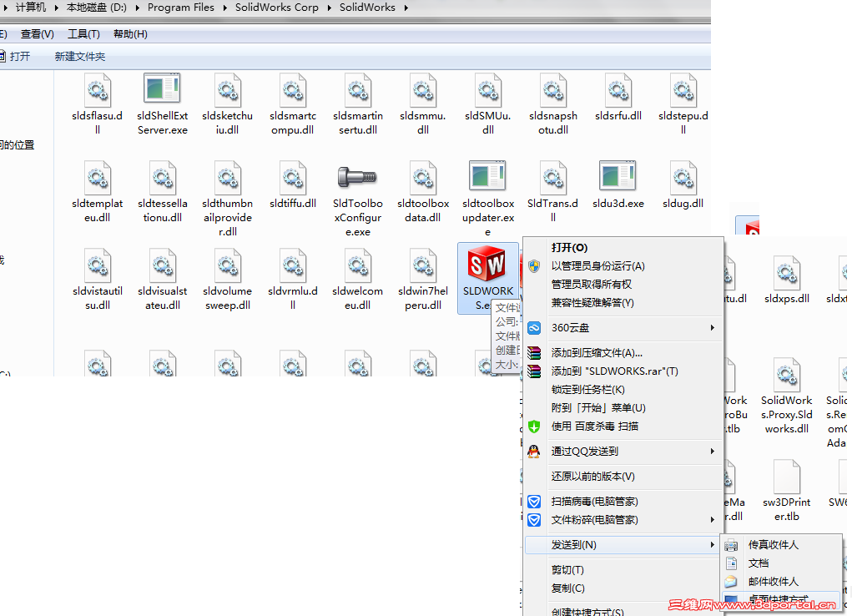Choose 剪切(T) in the context menu
This screenshot has width=852, height=616.
(623, 570)
